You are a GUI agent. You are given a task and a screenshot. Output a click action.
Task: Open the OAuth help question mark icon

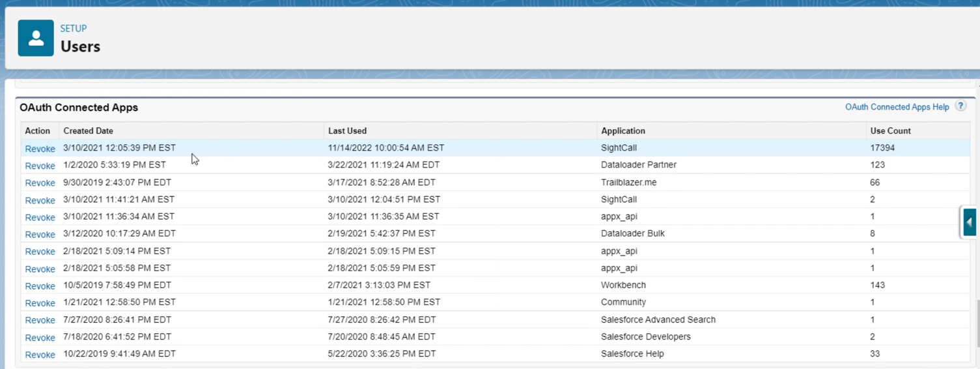pos(960,106)
